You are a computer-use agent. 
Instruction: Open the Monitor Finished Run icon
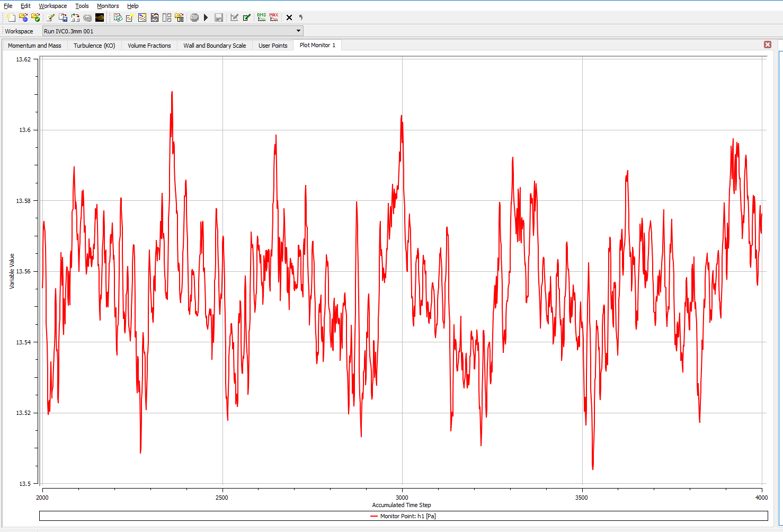35,17
